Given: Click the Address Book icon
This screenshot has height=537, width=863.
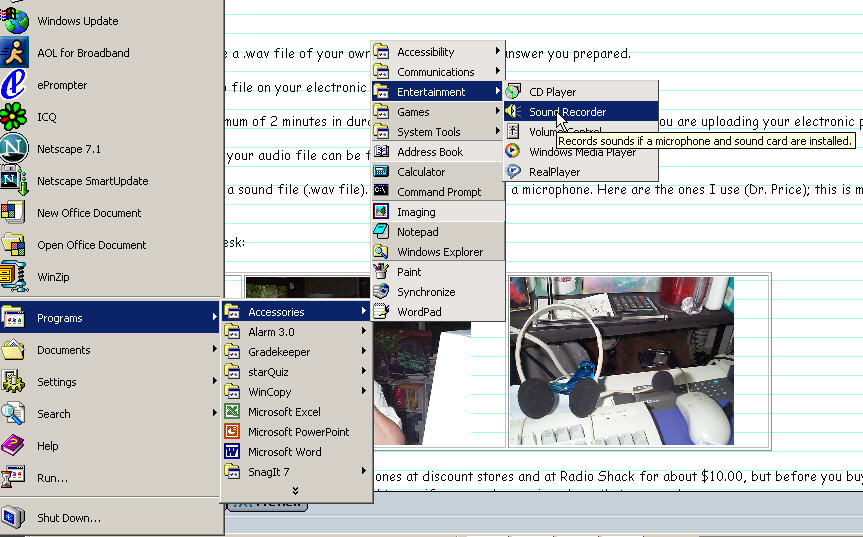Looking at the screenshot, I should point(381,151).
